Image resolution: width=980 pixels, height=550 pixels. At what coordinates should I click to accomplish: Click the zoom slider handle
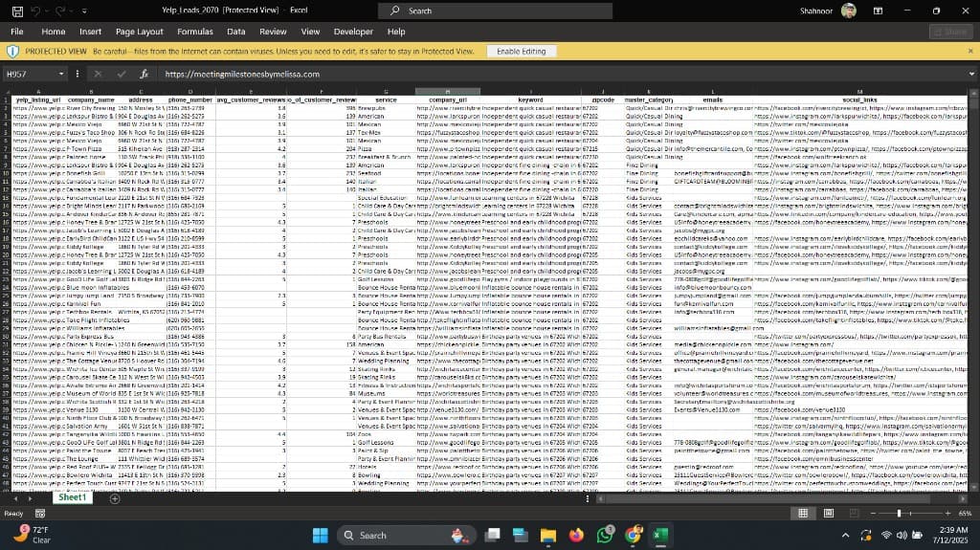point(899,513)
